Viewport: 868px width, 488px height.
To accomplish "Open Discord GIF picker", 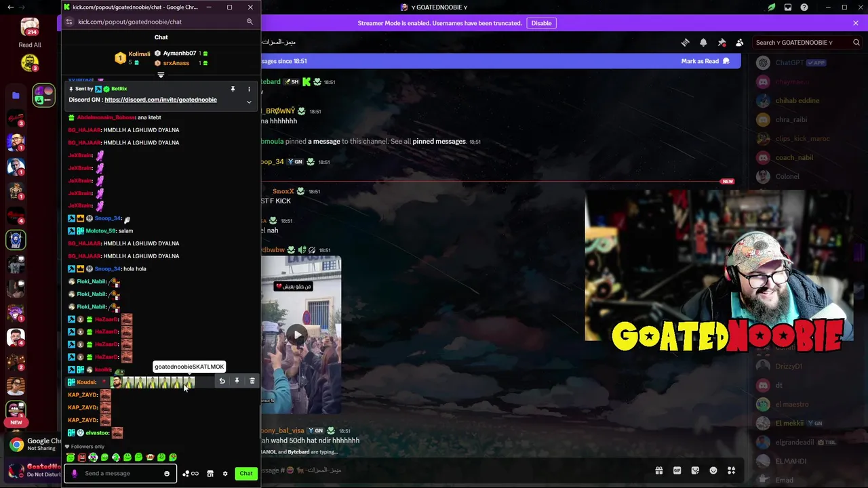I will pyautogui.click(x=677, y=470).
